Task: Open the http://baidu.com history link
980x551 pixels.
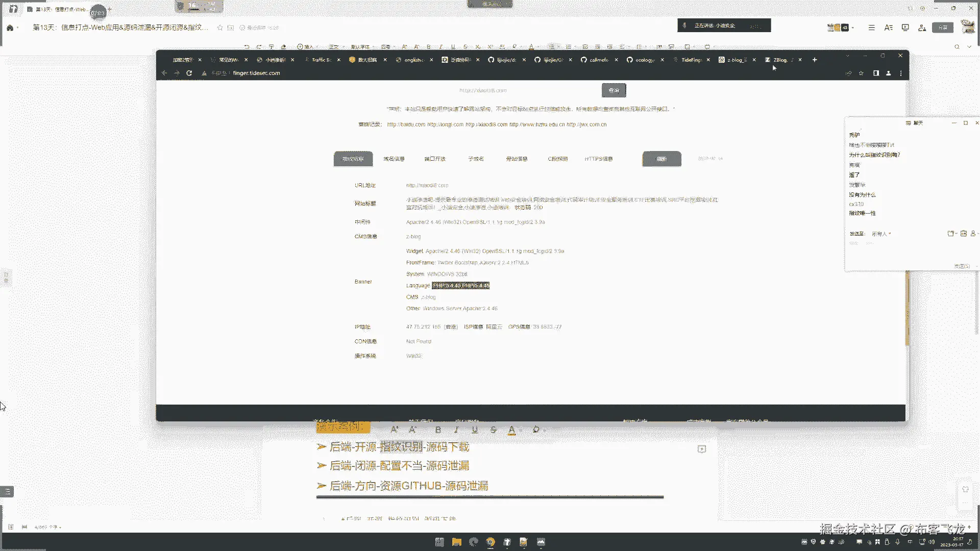Action: click(406, 124)
